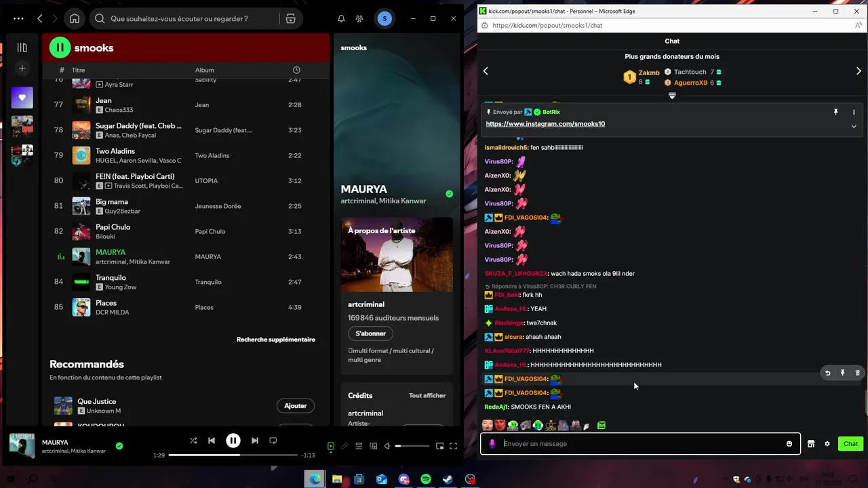Open Spotify notifications bell
This screenshot has width=868, height=488.
[x=341, y=19]
